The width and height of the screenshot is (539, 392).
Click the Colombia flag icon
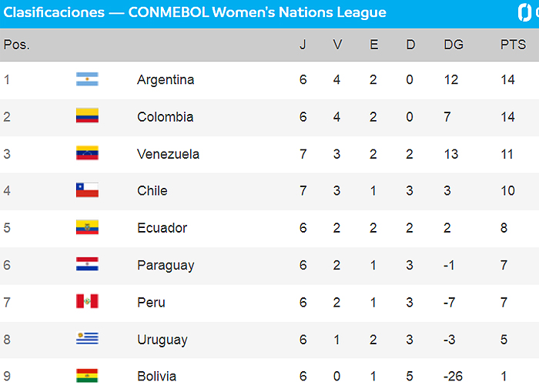[x=87, y=116]
